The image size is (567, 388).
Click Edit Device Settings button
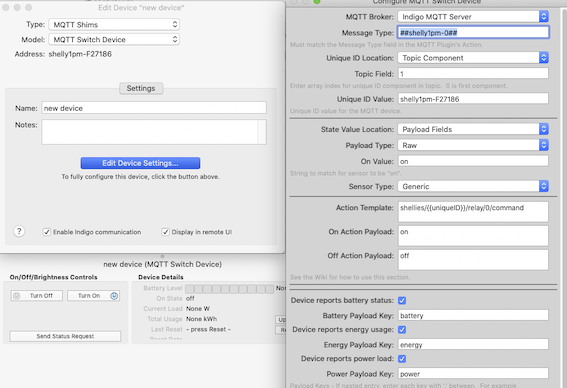(x=140, y=163)
